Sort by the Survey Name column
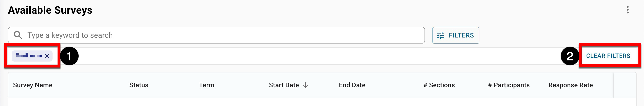This screenshot has height=106, width=644. click(x=33, y=85)
